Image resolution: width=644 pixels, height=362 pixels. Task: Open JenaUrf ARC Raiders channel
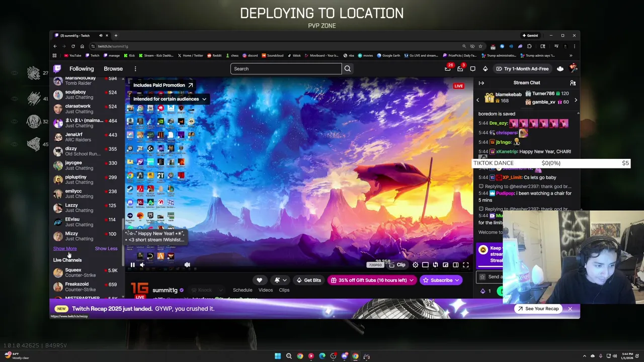[x=86, y=137]
